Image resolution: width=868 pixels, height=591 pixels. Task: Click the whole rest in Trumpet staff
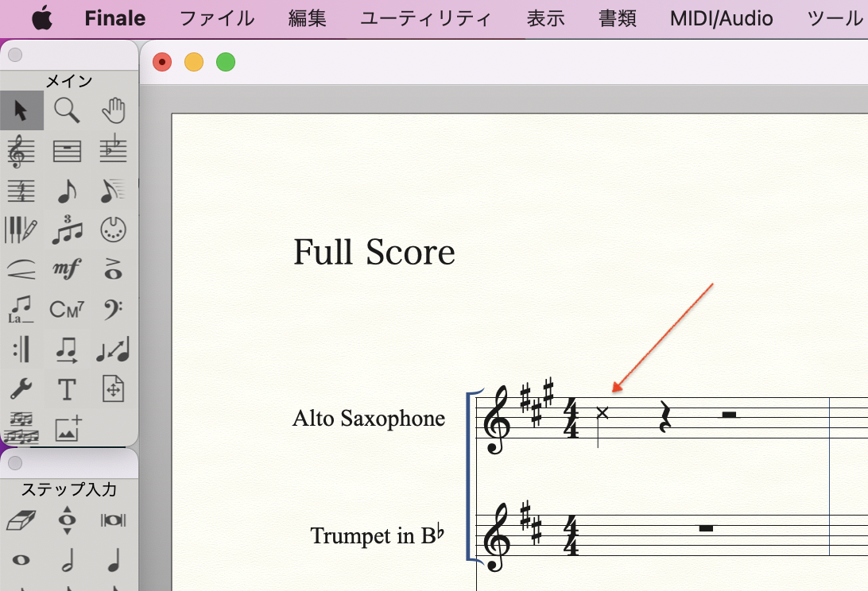(706, 528)
